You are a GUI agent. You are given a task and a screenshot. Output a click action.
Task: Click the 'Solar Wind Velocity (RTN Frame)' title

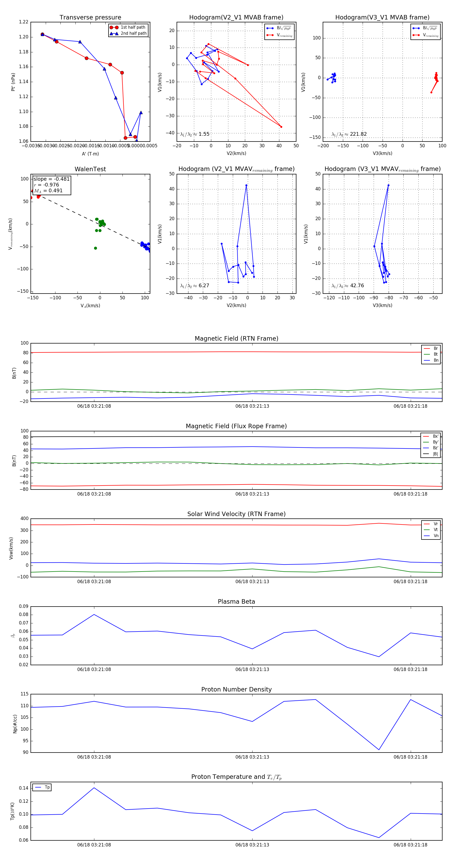[236, 514]
